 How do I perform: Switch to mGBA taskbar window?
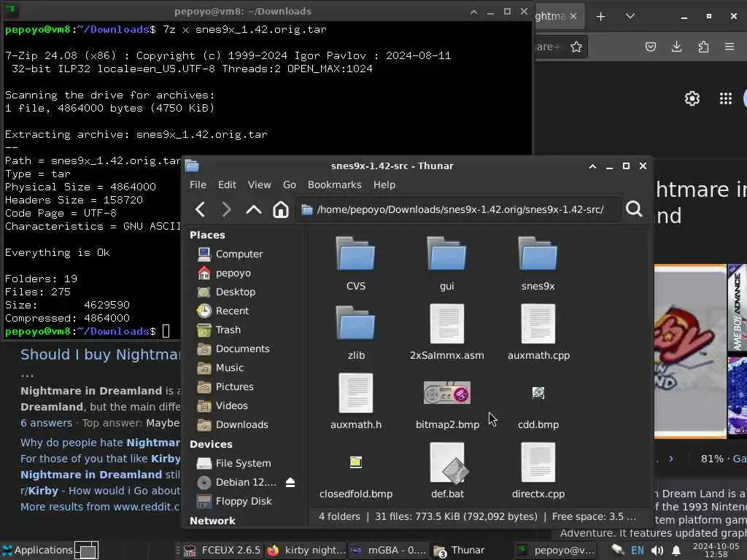click(388, 551)
